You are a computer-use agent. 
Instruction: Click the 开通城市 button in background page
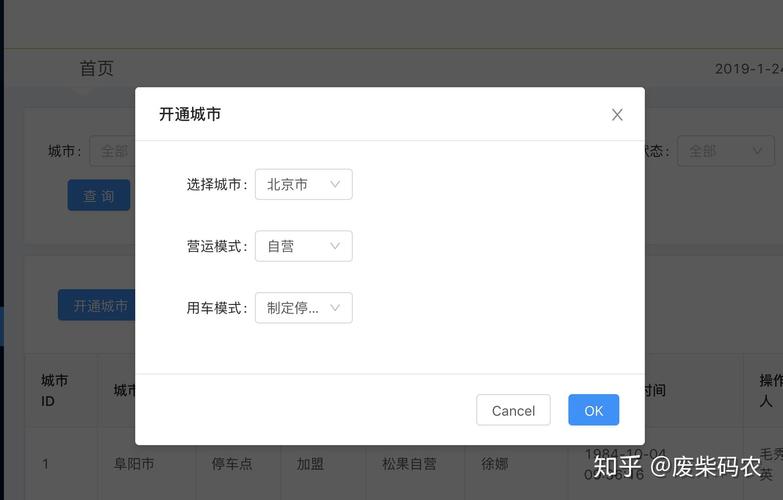97,305
